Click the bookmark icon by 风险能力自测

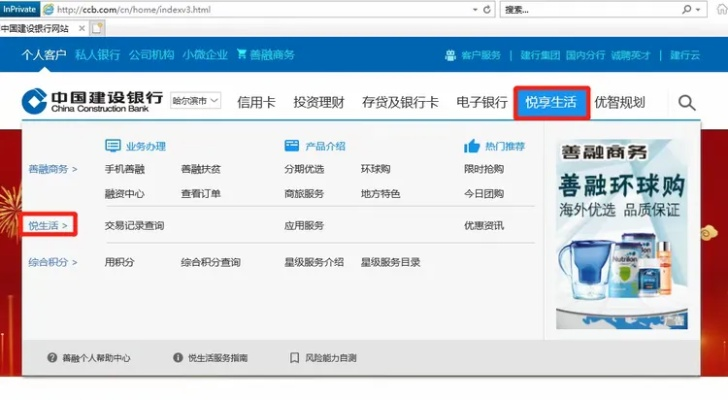tap(294, 357)
